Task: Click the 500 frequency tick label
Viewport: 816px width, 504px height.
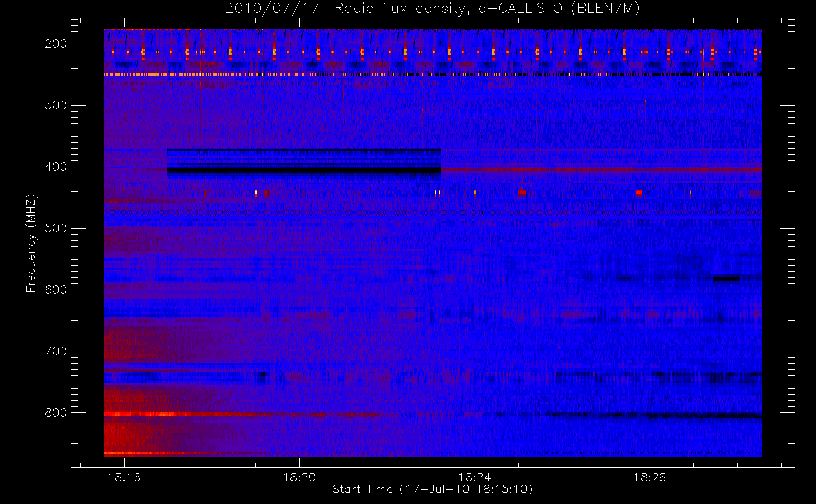Action: pos(55,228)
